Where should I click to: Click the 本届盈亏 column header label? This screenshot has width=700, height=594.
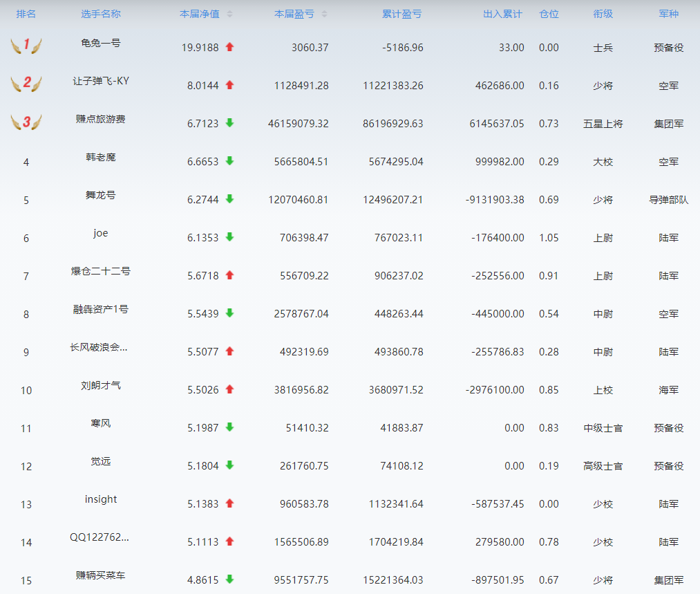point(294,14)
